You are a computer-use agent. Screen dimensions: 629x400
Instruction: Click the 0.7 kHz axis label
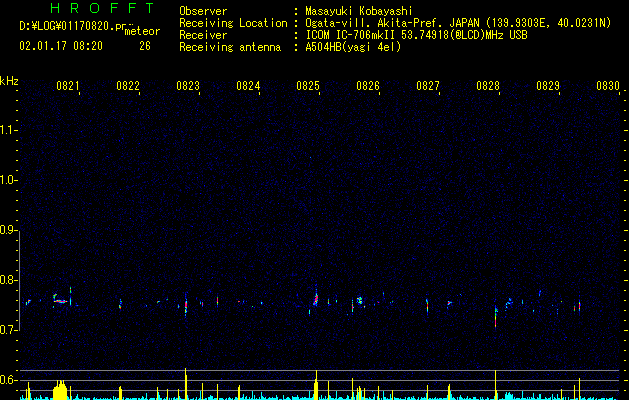pyautogui.click(x=8, y=330)
